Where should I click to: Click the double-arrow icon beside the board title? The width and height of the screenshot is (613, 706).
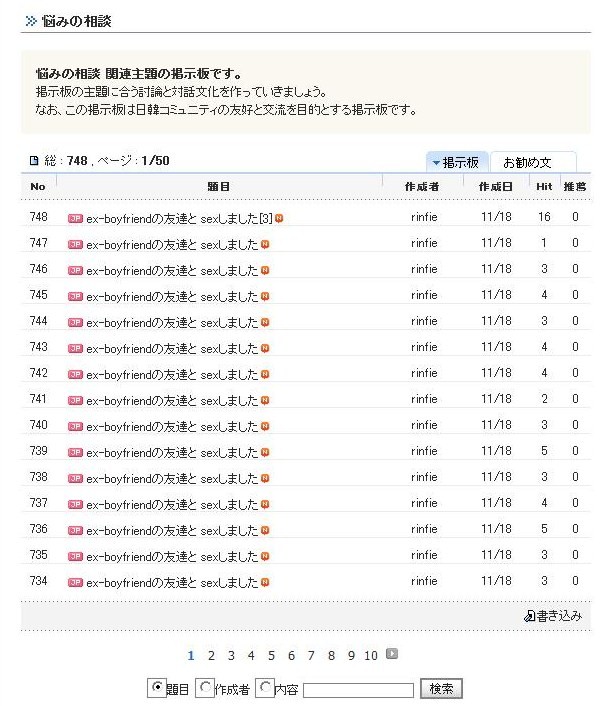click(31, 20)
